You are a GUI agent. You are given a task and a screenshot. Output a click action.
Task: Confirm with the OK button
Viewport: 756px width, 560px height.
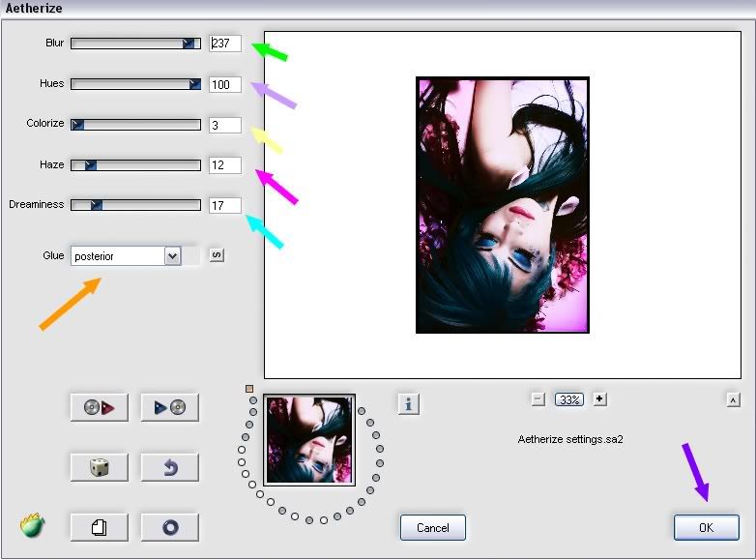coord(707,528)
